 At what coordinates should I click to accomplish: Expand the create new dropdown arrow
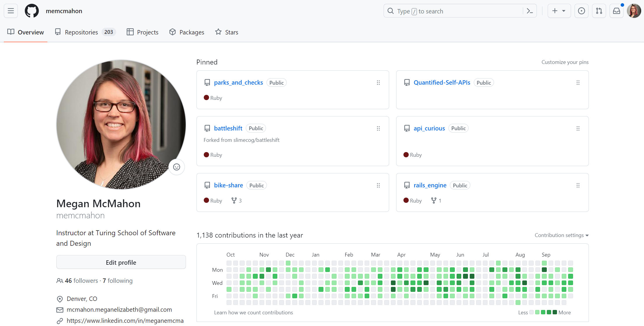(x=563, y=11)
